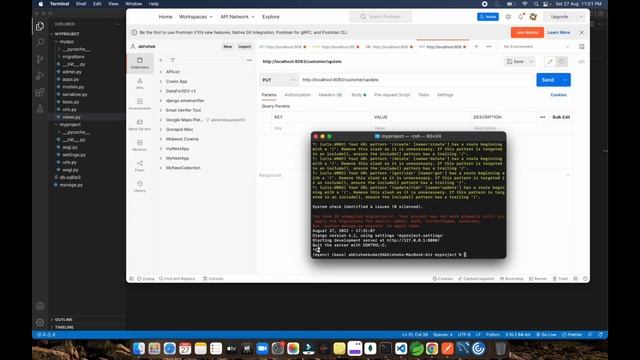This screenshot has height=360, width=640.
Task: Click the Learn More link
Action: (x=558, y=32)
